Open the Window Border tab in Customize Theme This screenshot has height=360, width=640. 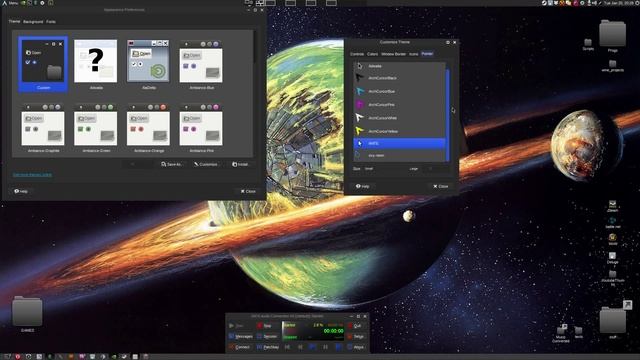point(393,54)
